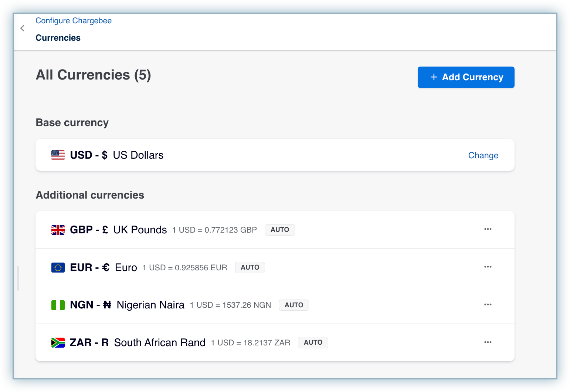Viewport: 570px width, 392px height.
Task: Open more options for ZAR currency
Action: pyautogui.click(x=488, y=342)
